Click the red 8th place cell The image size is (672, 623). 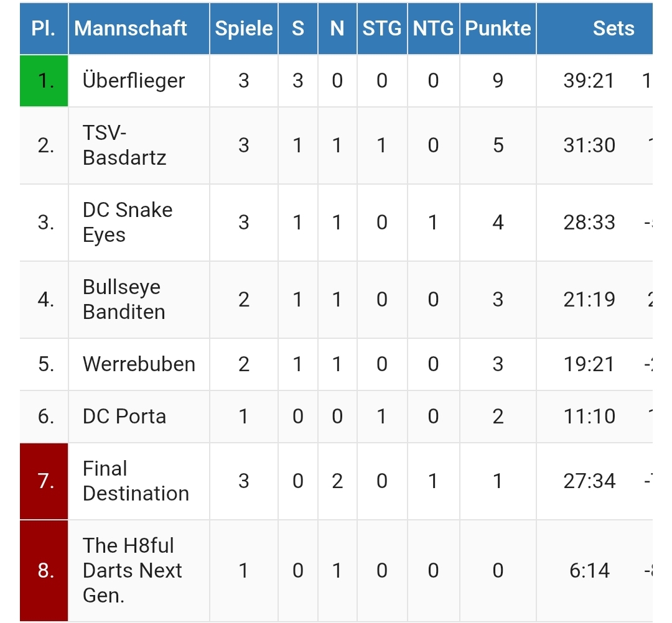point(44,570)
